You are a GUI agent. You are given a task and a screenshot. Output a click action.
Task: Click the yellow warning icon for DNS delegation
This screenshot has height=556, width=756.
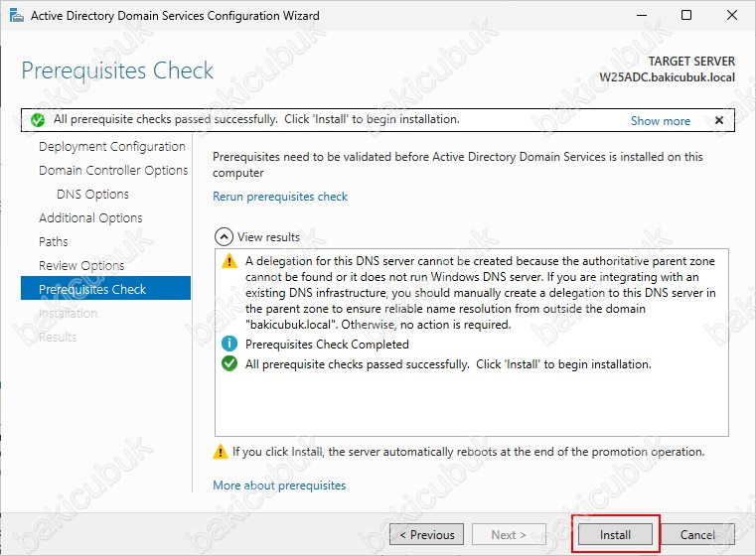point(229,261)
